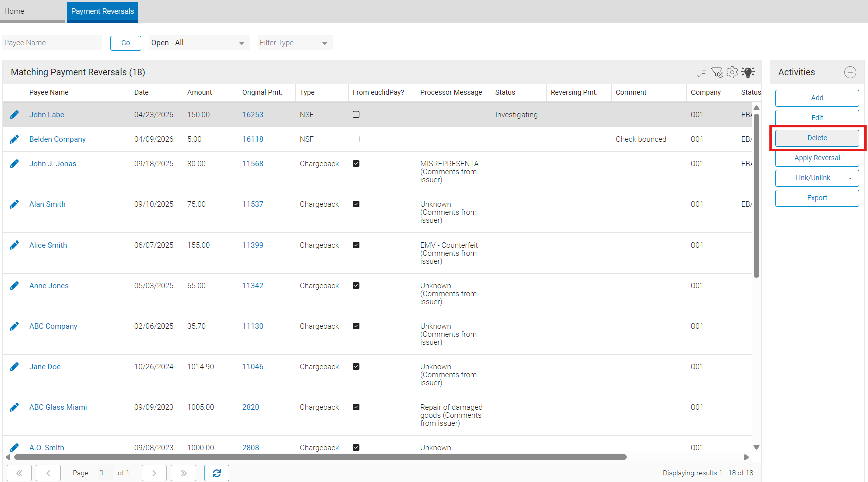This screenshot has height=482, width=868.
Task: Open the sort options icon in grid header
Action: (702, 72)
